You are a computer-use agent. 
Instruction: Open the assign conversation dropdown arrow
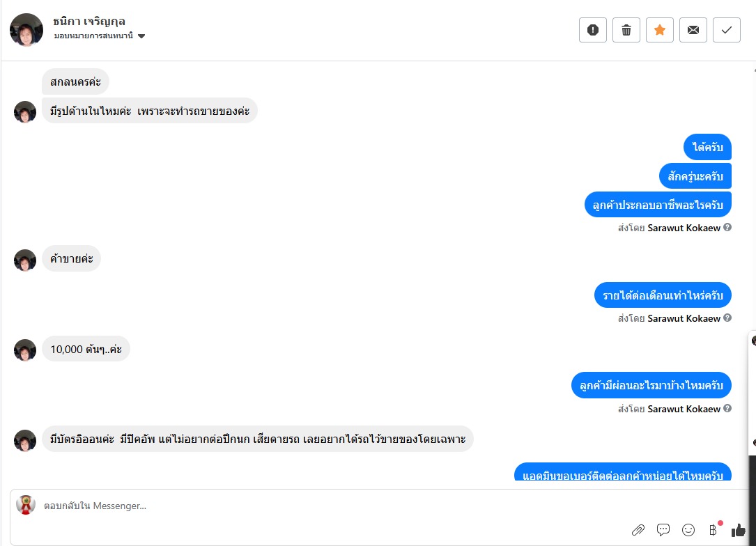click(x=141, y=36)
